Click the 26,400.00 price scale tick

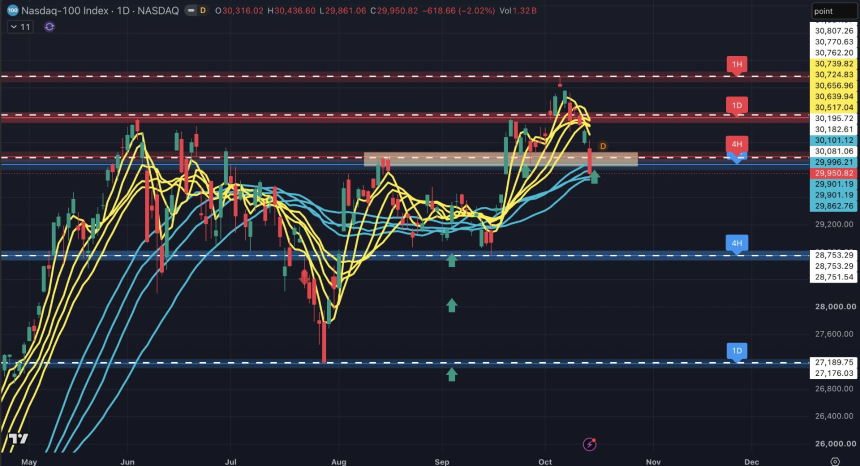tap(835, 416)
